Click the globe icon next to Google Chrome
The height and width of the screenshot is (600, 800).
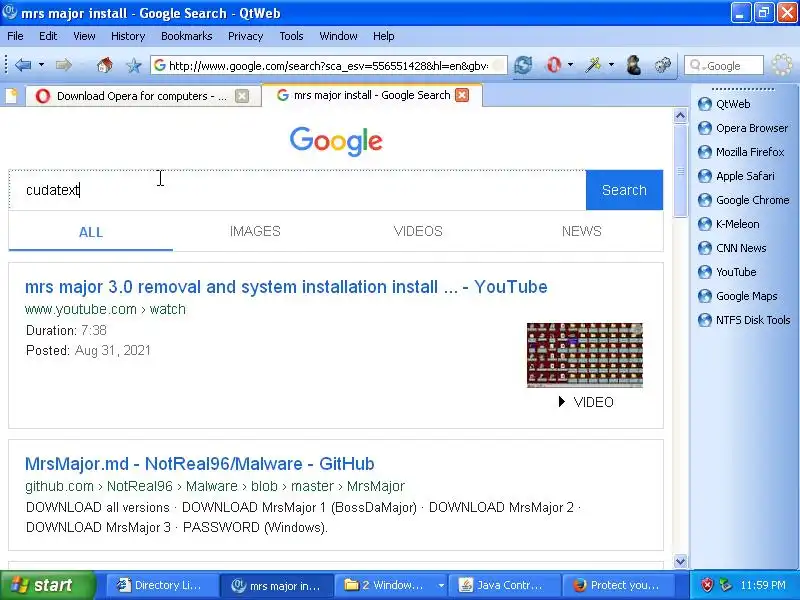[705, 200]
